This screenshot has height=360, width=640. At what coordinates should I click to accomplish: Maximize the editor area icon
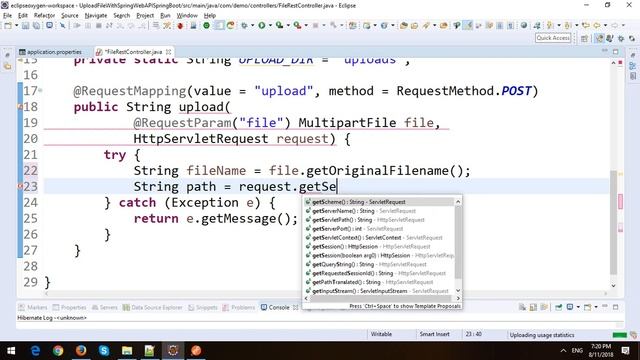[x=616, y=51]
